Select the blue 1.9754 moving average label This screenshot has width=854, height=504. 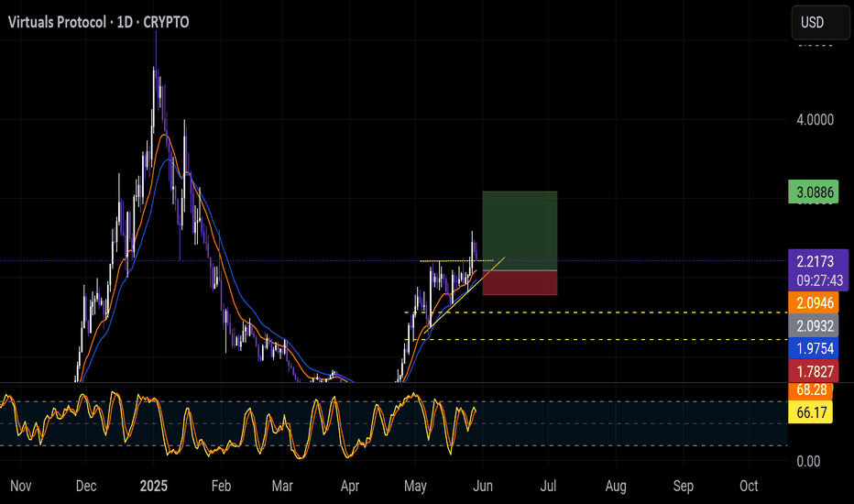(x=813, y=347)
